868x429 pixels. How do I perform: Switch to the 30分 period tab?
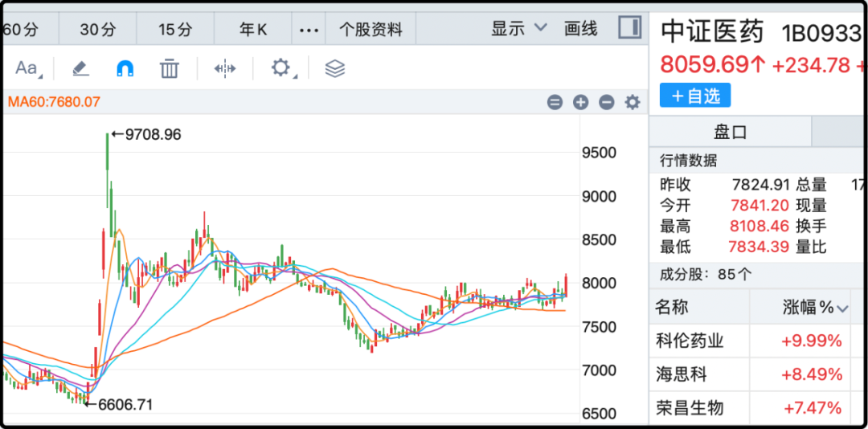pyautogui.click(x=98, y=30)
